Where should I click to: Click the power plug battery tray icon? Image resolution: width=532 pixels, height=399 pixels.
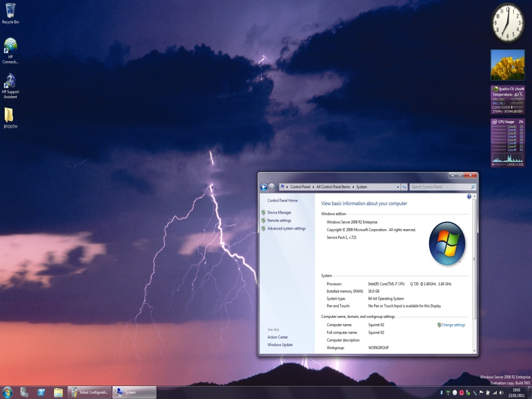click(x=488, y=393)
